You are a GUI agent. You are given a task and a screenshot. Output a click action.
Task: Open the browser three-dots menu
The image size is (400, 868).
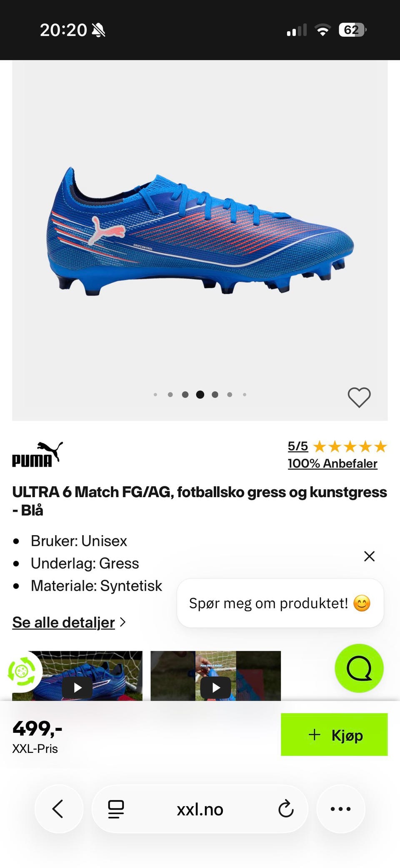(340, 809)
